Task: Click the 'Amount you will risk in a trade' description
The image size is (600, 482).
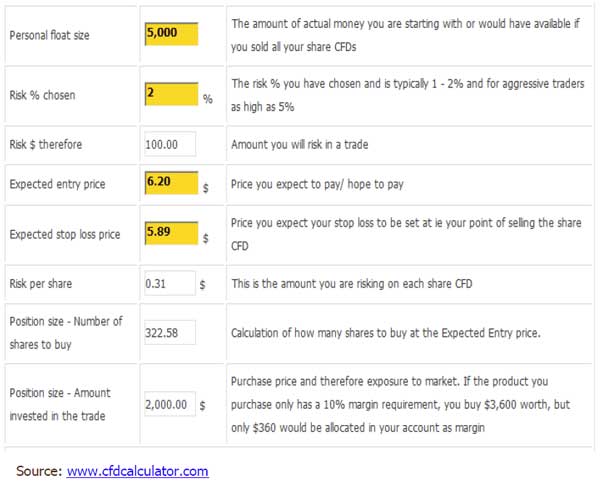Action: [300, 144]
